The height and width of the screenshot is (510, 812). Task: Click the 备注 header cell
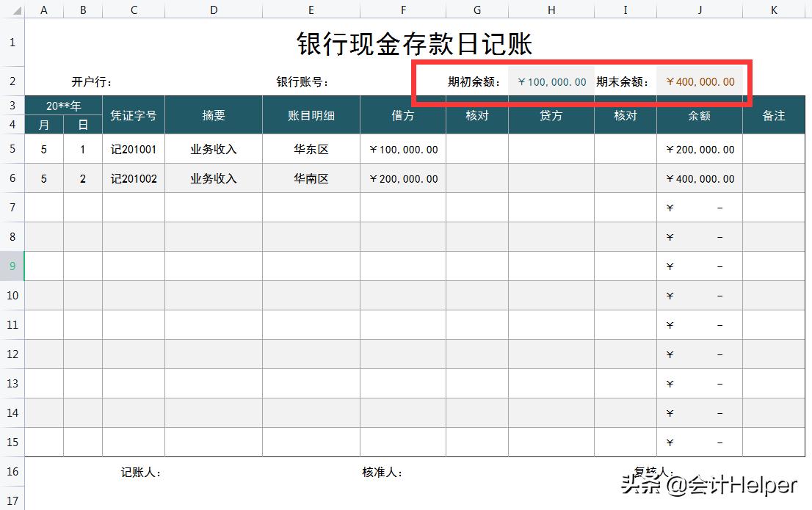(x=774, y=114)
